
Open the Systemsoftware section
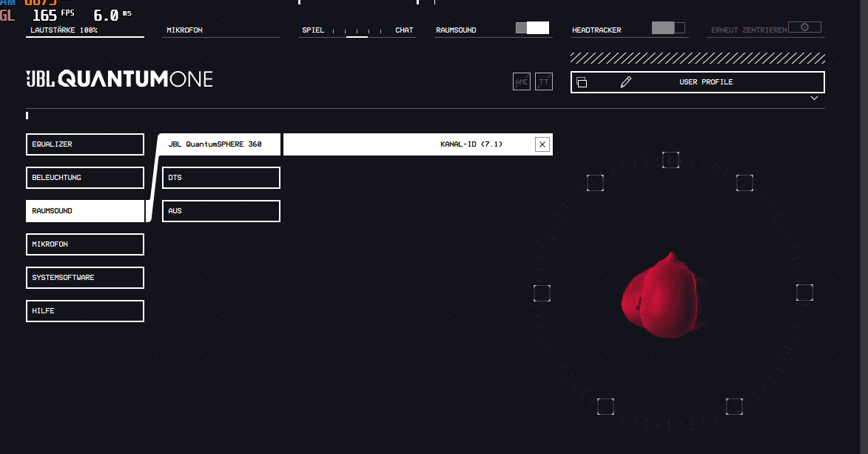tap(84, 277)
